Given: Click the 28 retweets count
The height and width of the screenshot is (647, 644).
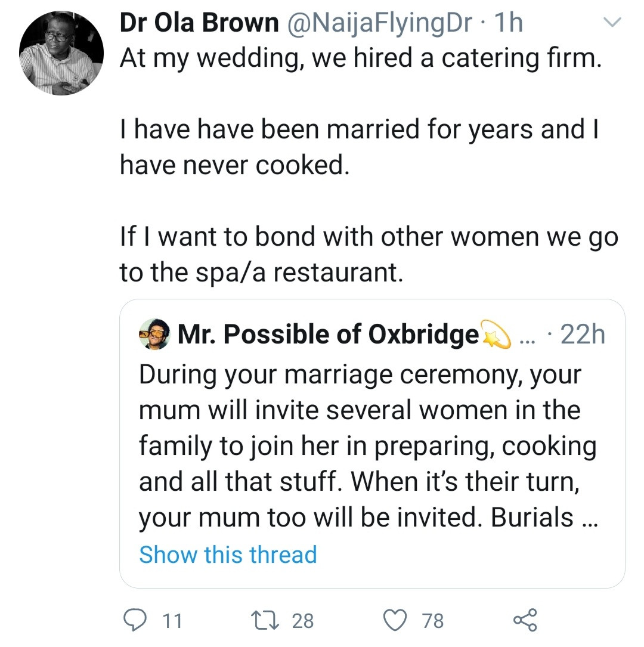Looking at the screenshot, I should click(x=302, y=621).
